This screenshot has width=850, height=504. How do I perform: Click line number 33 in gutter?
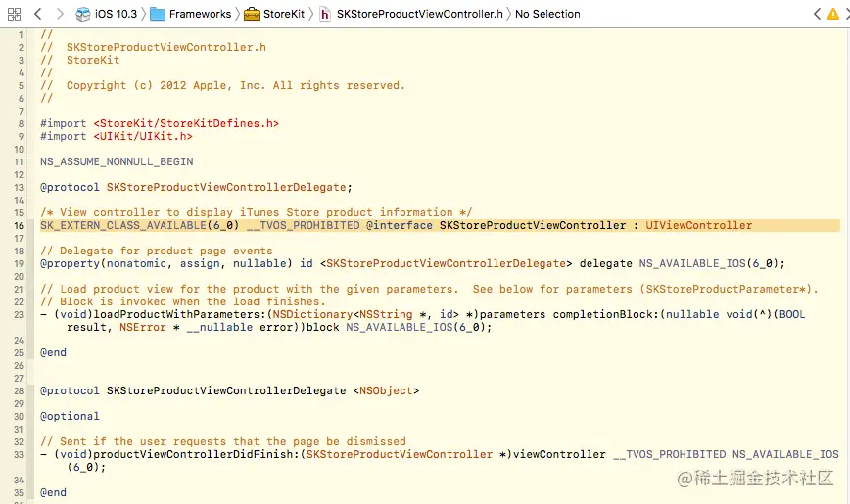[19, 455]
